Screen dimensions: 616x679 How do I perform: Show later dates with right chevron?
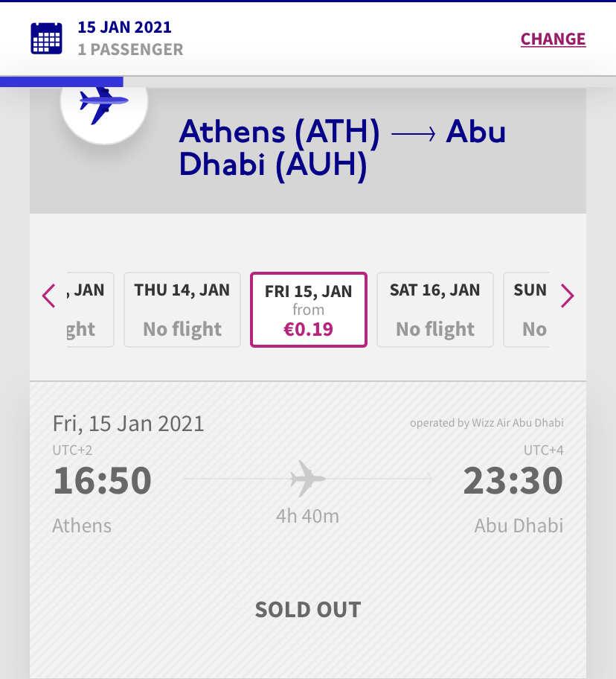click(x=567, y=296)
